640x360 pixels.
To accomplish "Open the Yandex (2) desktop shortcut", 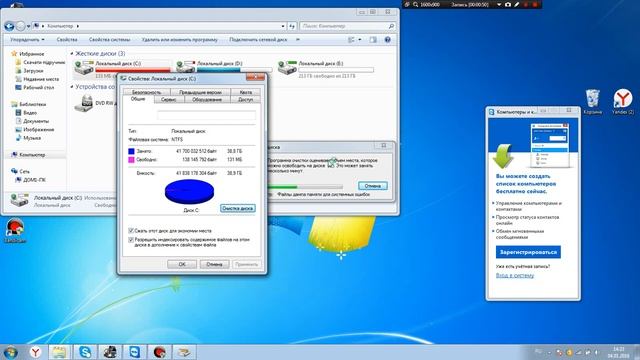I will pos(622,101).
